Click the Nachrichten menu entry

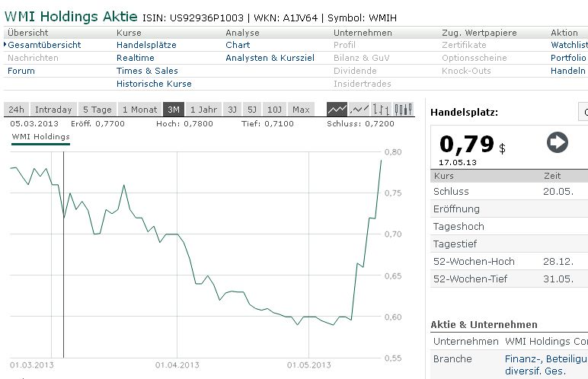tap(33, 58)
